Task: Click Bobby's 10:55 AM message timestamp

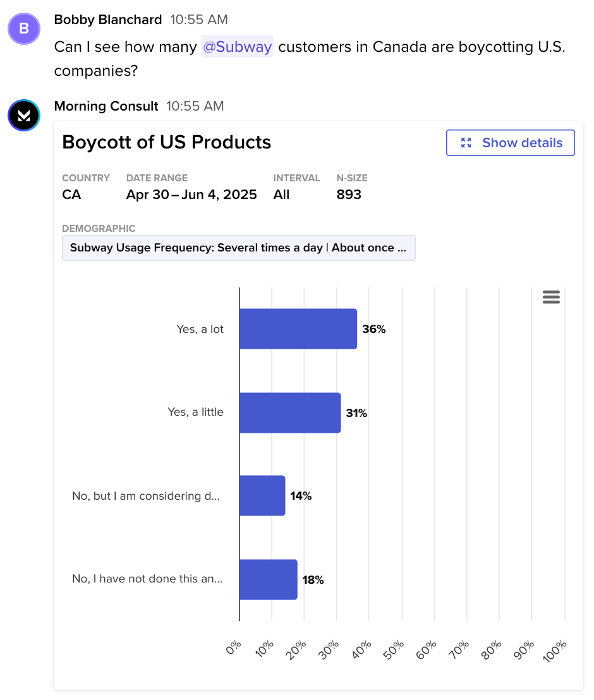Action: coord(199,20)
